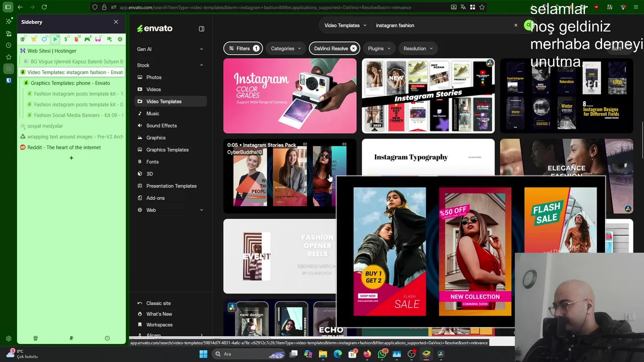Select the game controller panel in Sidebery
Screen dimensions: 644x362
click(88, 39)
